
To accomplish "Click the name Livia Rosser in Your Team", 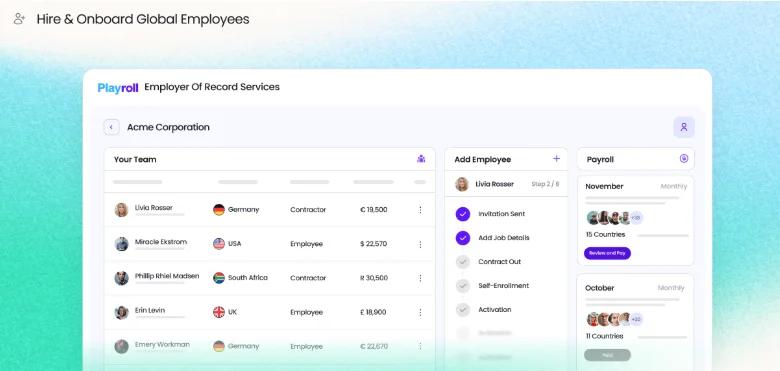I will coord(154,208).
